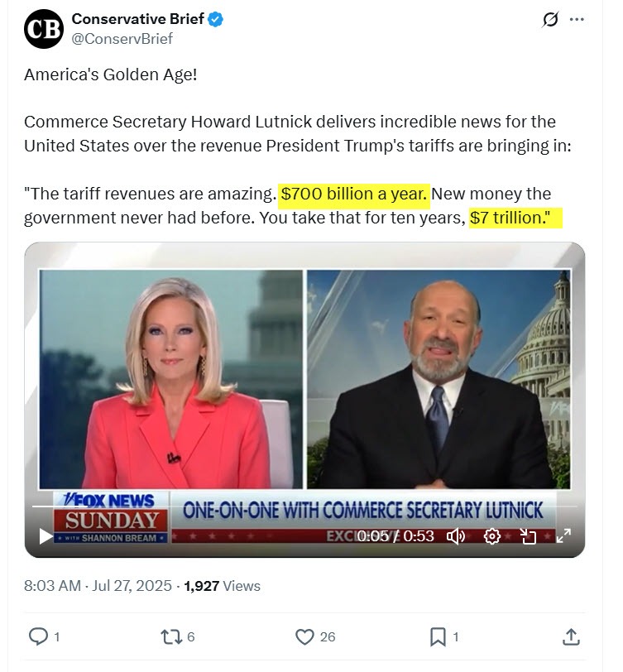Expand the video to fullscreen

click(x=563, y=536)
